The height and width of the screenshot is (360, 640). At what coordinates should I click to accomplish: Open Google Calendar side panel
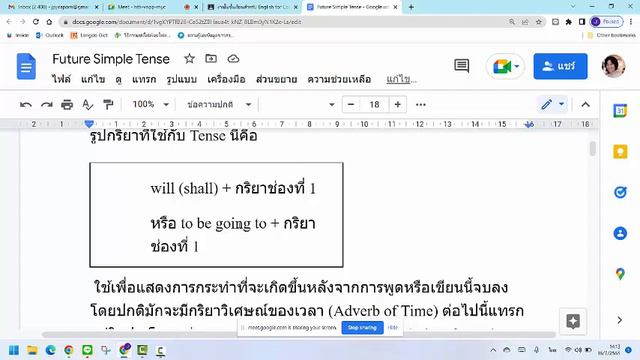coord(620,111)
